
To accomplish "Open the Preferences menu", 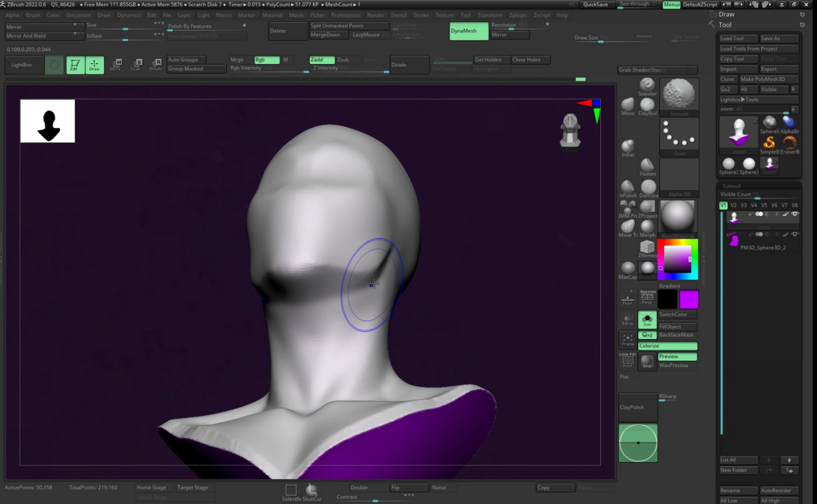I will point(346,15).
